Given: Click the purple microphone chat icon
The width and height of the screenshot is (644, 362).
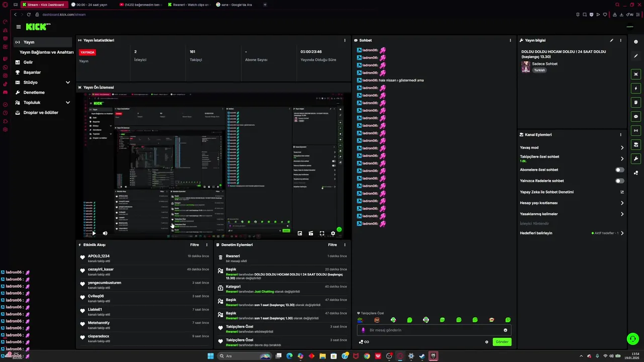Looking at the screenshot, I should click(x=363, y=330).
